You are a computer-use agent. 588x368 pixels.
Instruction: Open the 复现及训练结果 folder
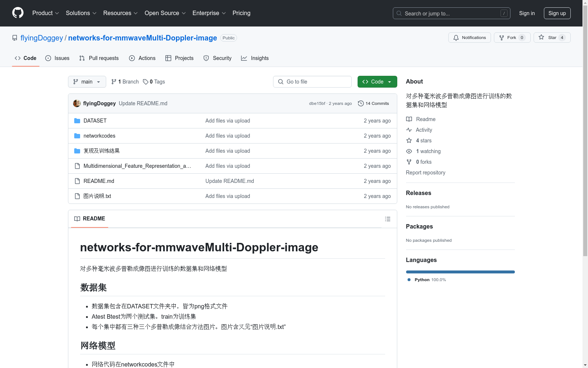[x=101, y=151]
